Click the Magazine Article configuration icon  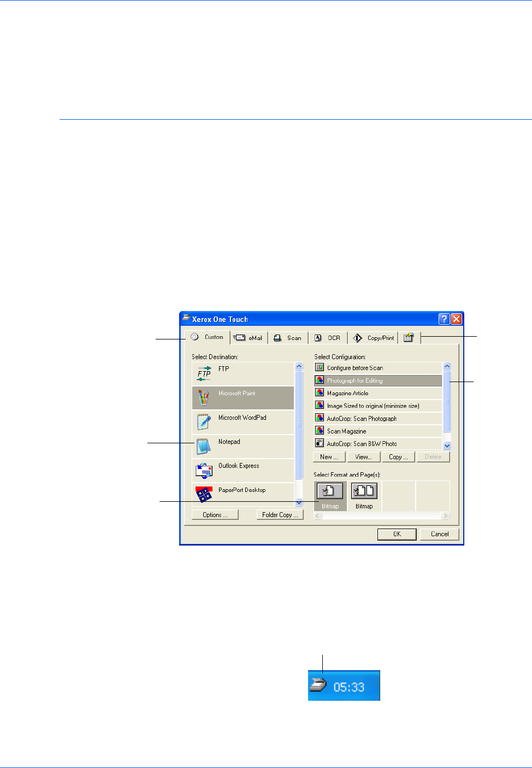pos(320,392)
